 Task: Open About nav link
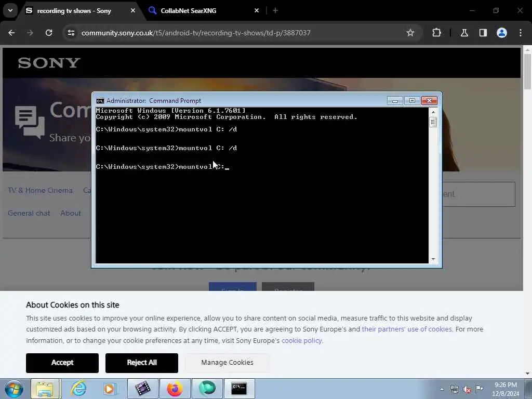point(71,213)
